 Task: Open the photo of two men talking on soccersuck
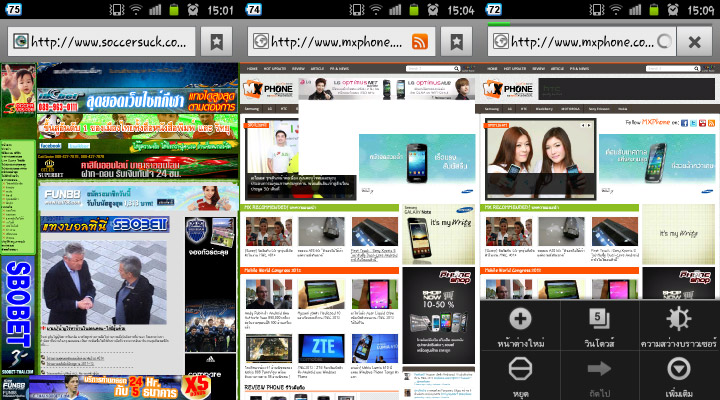[104, 282]
